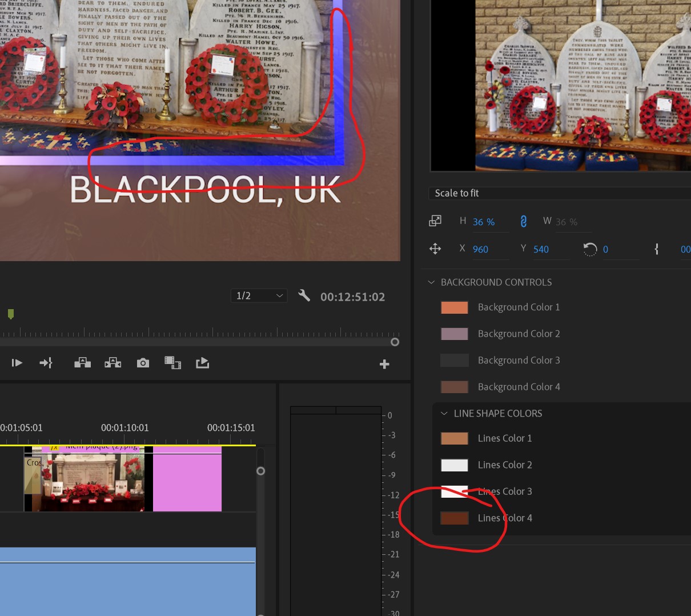
Task: Open the Background Color 2 swatch
Action: [454, 333]
